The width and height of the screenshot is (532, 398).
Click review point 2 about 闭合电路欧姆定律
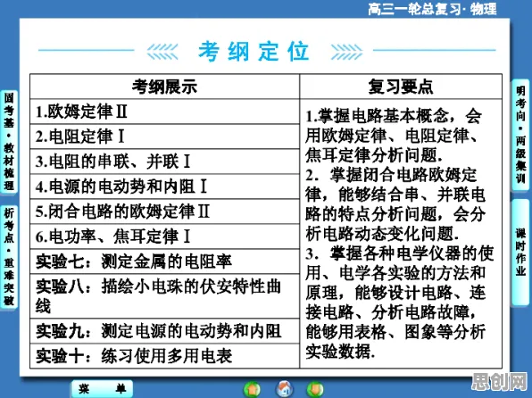click(395, 204)
